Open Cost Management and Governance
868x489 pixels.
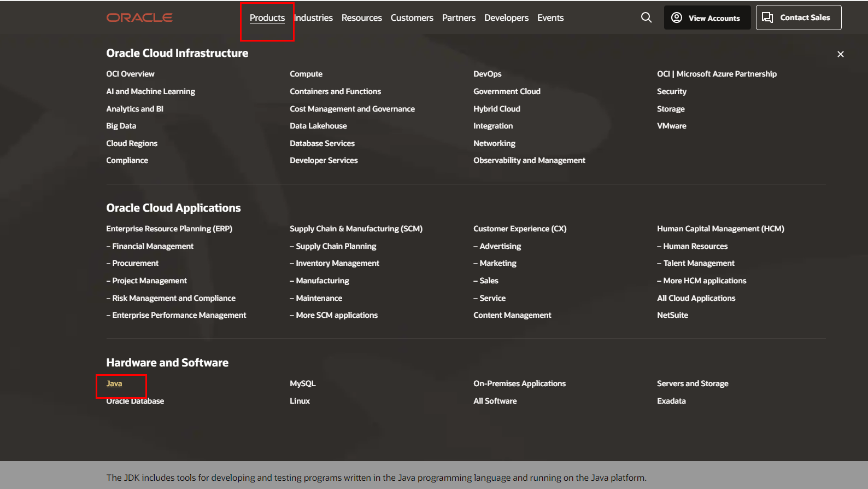tap(353, 109)
